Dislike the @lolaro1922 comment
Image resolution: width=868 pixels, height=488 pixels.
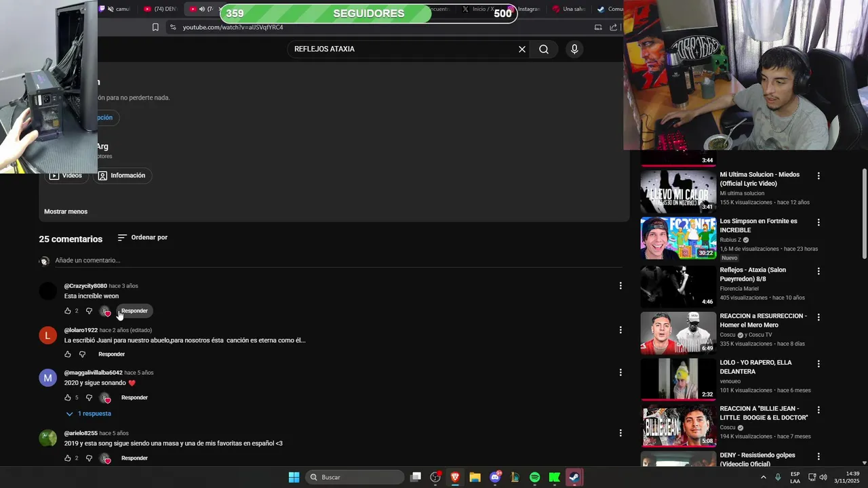82,354
